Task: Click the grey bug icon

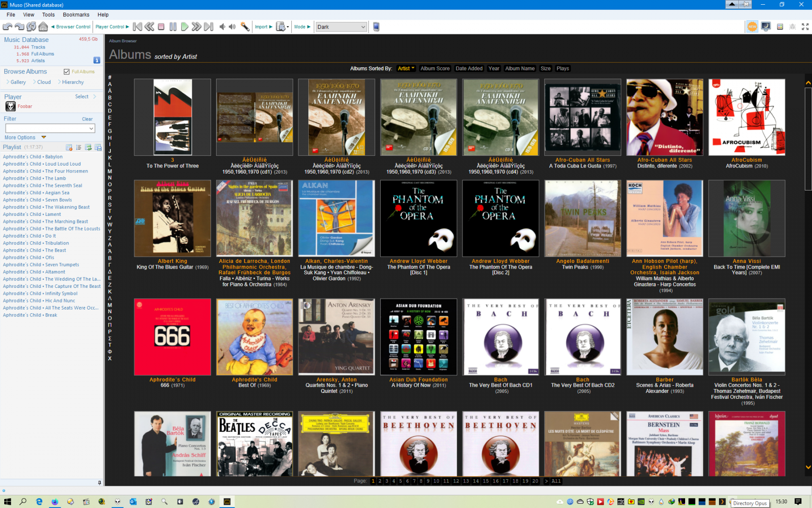Action: 793,27
